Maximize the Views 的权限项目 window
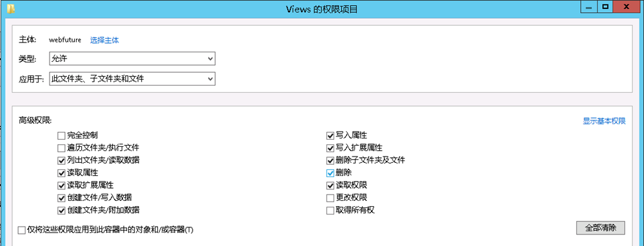Image resolution: width=644 pixels, height=246 pixels. [605, 7]
